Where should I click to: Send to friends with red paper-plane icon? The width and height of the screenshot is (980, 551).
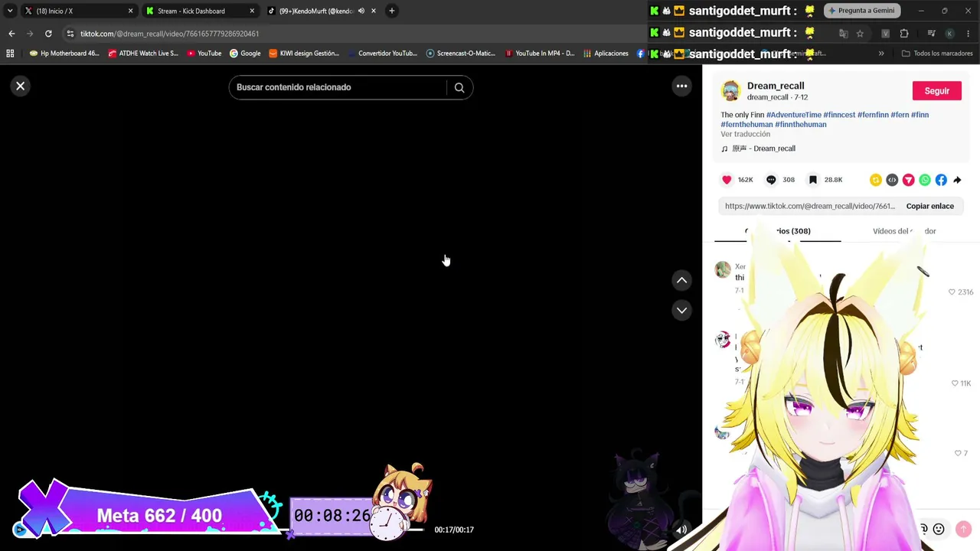tap(908, 180)
